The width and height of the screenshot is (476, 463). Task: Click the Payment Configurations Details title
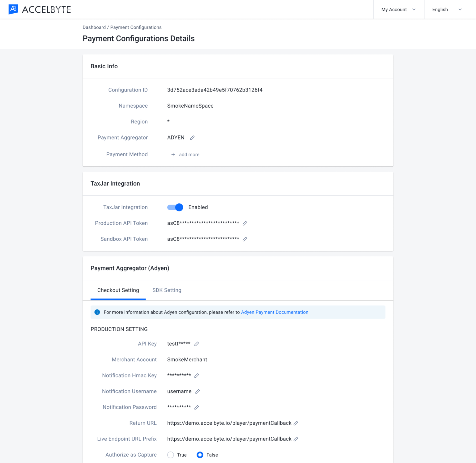pos(139,38)
